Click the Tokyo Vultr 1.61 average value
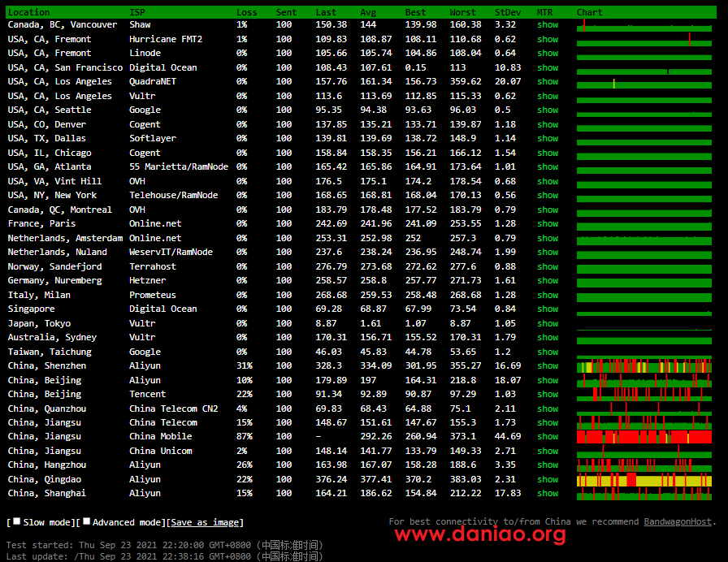The width and height of the screenshot is (728, 562). [370, 323]
